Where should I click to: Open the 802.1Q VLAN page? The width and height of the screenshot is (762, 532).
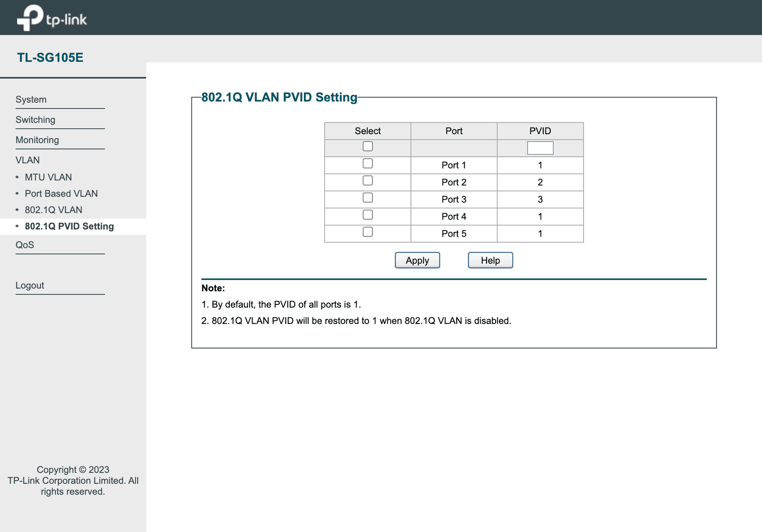54,210
